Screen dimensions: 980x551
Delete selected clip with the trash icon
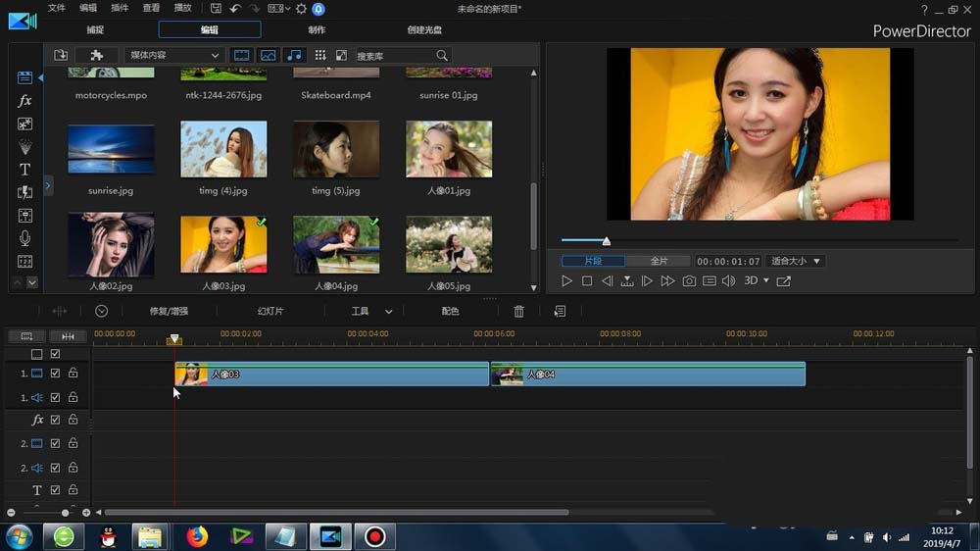tap(519, 311)
